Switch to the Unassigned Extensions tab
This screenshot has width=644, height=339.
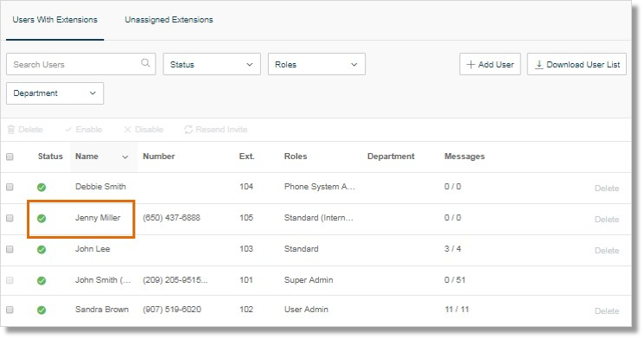pyautogui.click(x=169, y=20)
